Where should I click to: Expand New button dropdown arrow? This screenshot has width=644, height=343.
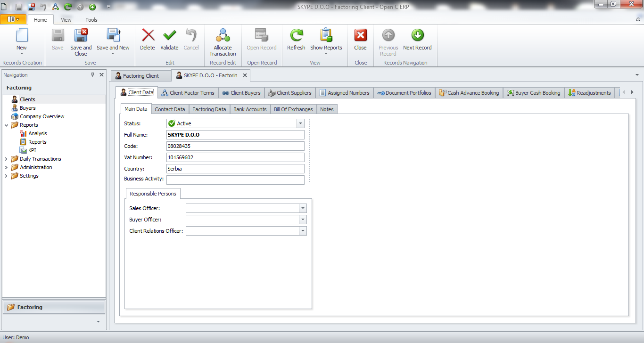click(22, 53)
